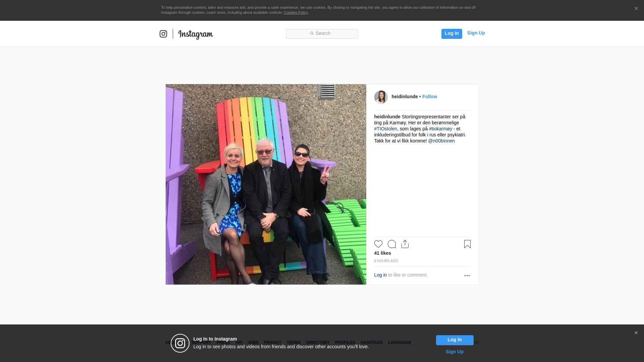Like the post with the heart icon
644x362 pixels.
378,244
